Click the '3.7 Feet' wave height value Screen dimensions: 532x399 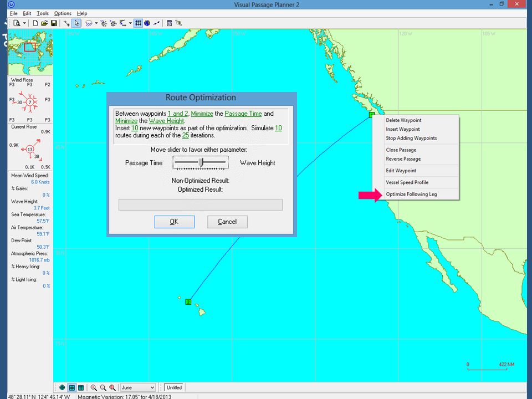pos(42,208)
